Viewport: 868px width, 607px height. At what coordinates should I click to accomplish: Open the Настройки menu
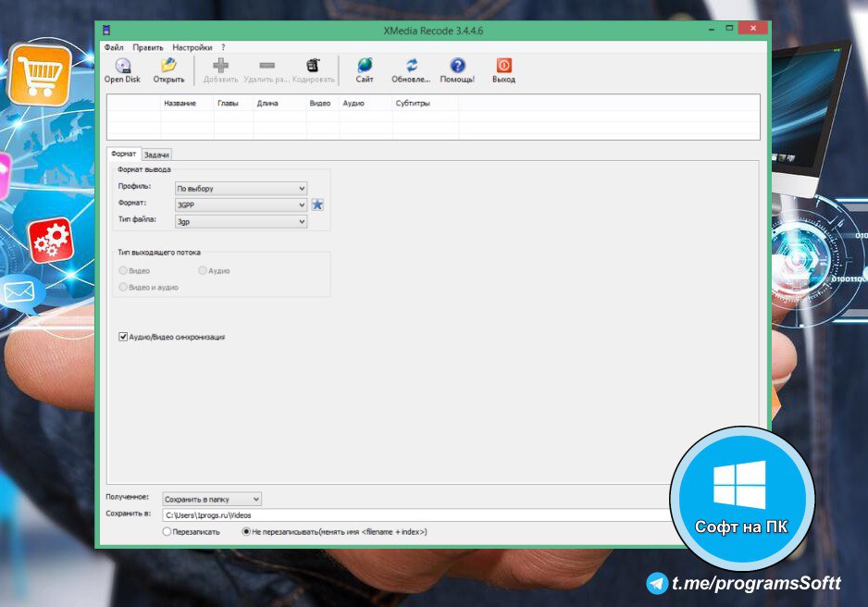(192, 47)
